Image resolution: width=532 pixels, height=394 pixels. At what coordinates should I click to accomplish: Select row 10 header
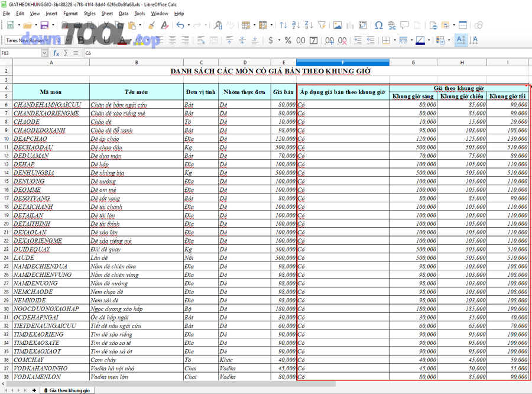[x=6, y=138]
